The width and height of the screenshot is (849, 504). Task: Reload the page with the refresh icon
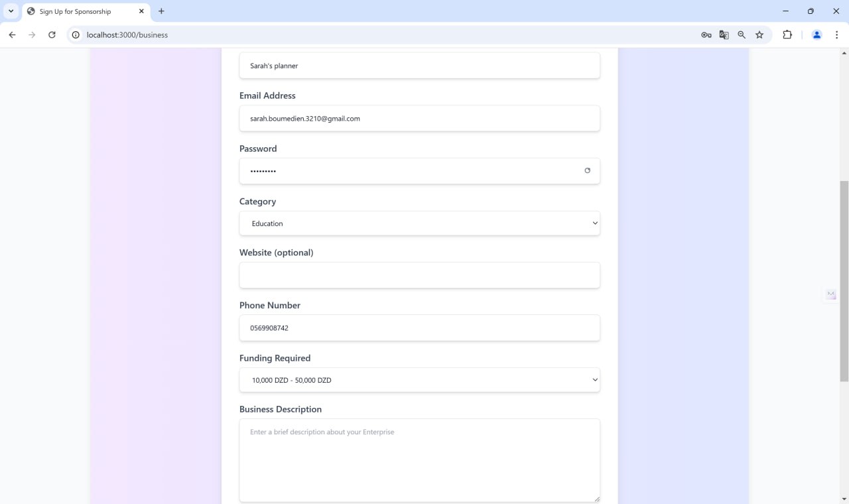(52, 34)
